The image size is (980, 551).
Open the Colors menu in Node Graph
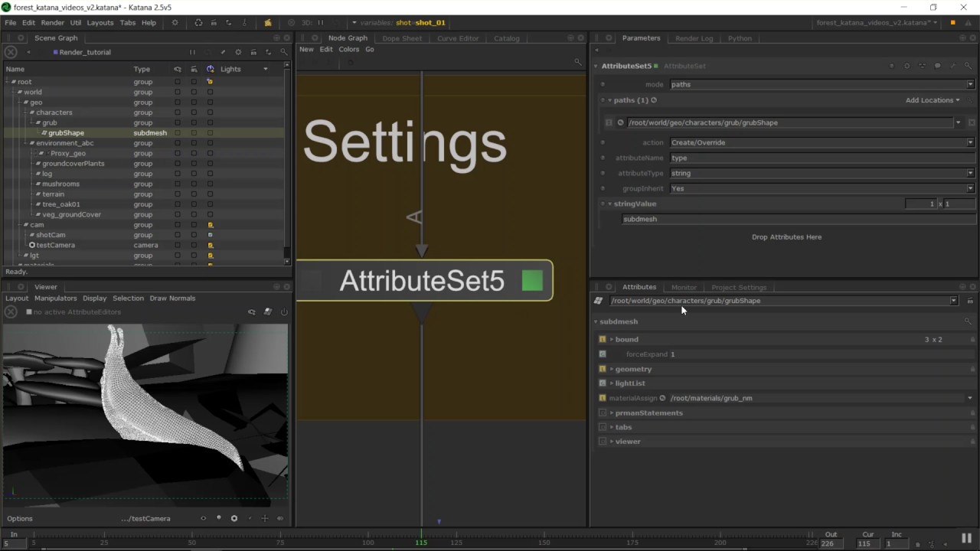[x=349, y=49]
